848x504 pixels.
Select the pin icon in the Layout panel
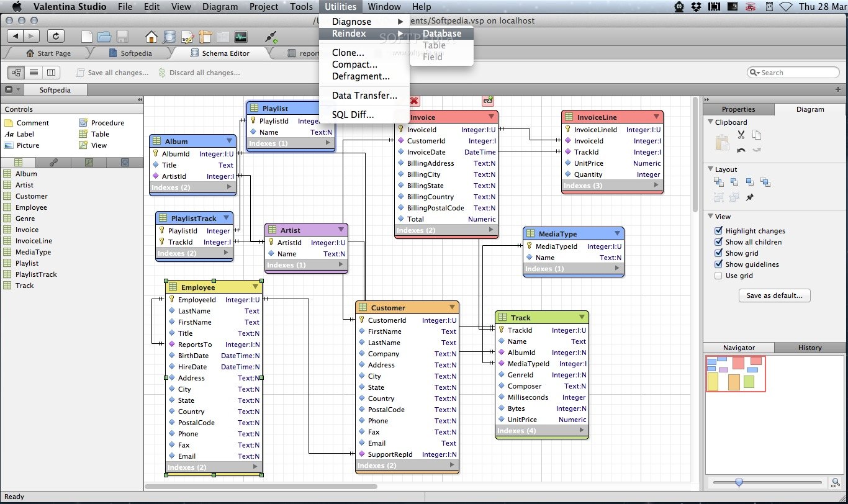(x=749, y=197)
